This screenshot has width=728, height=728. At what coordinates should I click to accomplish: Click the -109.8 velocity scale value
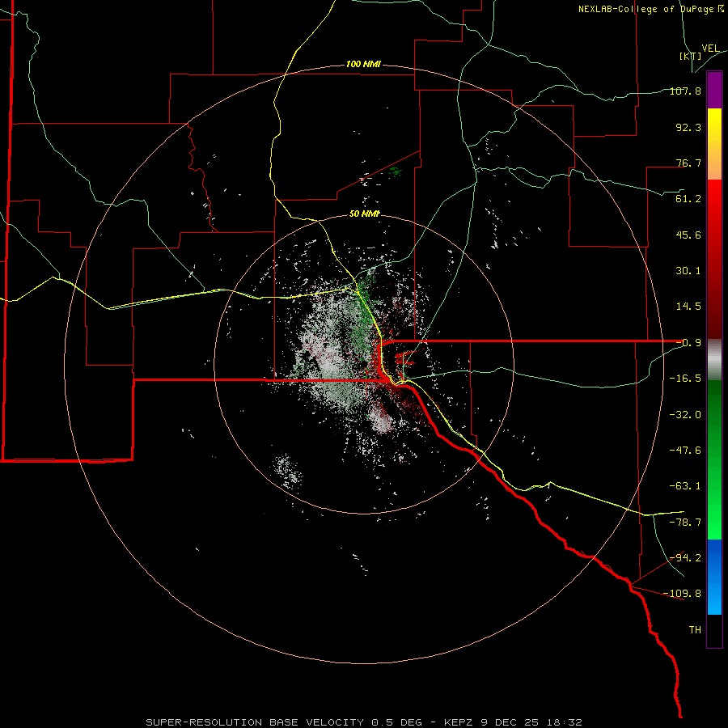click(x=683, y=594)
